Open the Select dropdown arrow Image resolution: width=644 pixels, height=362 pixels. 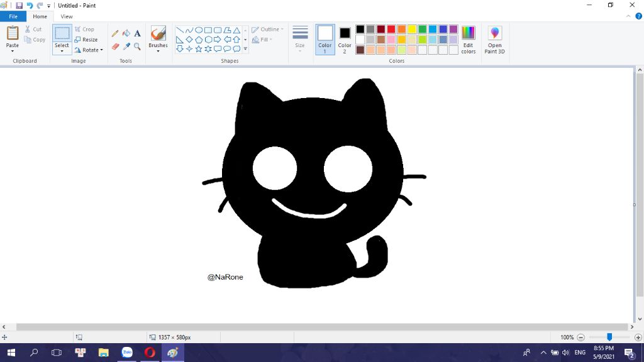coord(62,52)
